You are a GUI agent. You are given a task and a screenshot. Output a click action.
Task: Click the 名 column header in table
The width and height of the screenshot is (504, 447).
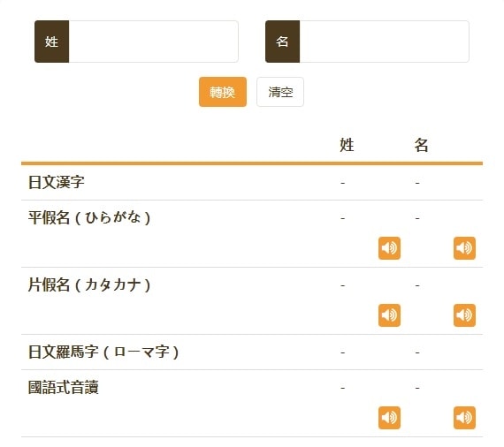pos(422,145)
